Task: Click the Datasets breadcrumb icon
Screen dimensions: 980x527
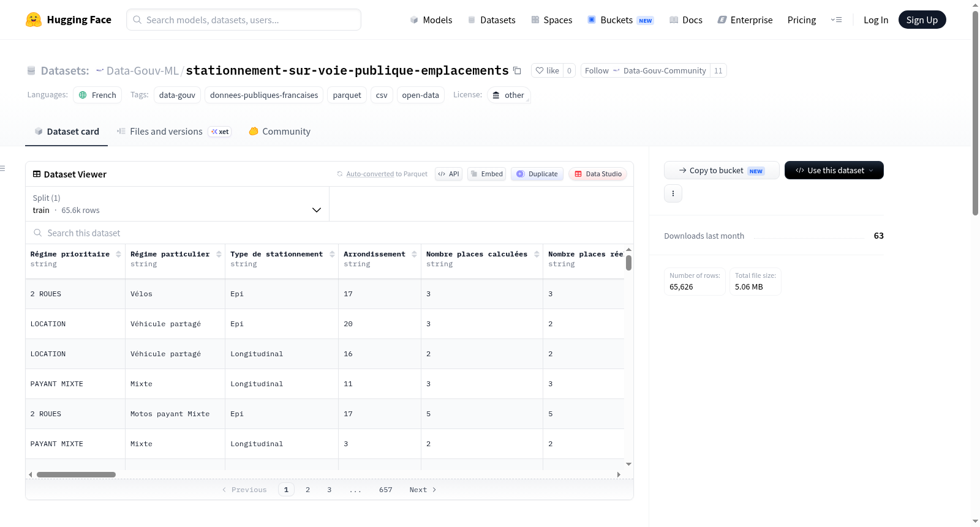Action: [31, 71]
